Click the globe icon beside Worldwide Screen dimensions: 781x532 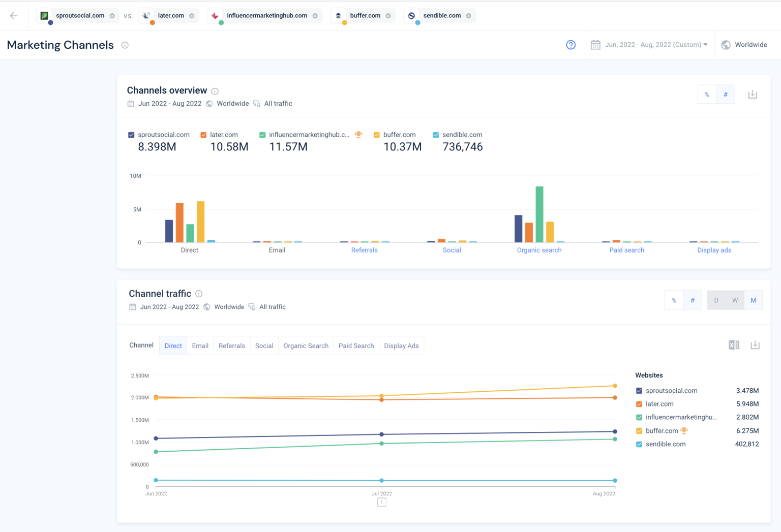pos(726,45)
